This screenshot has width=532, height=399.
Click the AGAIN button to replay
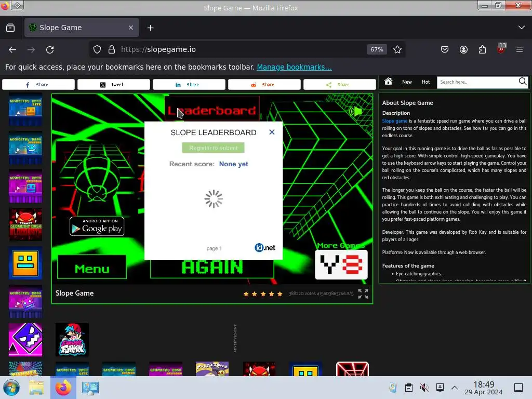(x=212, y=269)
